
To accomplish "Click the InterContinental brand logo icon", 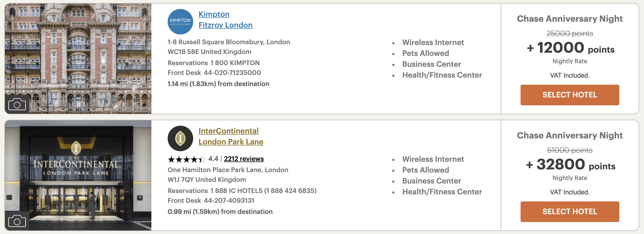I will point(181,138).
